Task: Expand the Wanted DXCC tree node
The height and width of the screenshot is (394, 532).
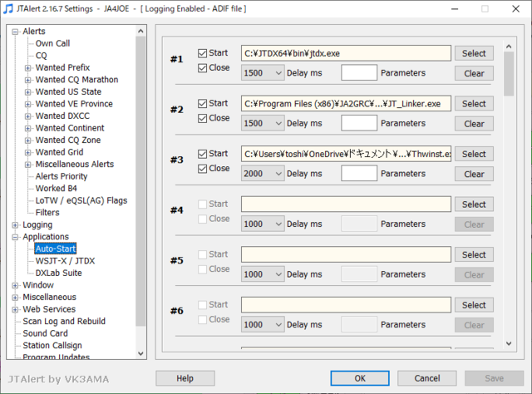Action: [x=27, y=116]
